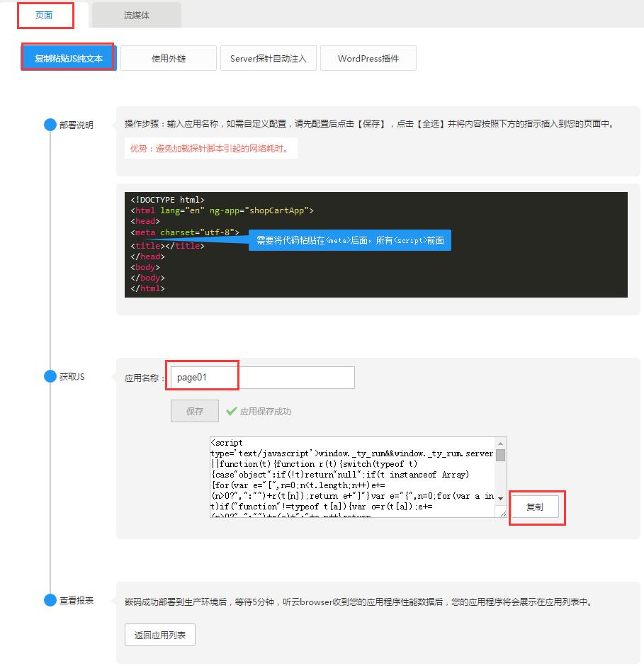Click the textarea scrollbar up arrow
Image resolution: width=644 pixels, height=666 pixels.
pyautogui.click(x=500, y=443)
